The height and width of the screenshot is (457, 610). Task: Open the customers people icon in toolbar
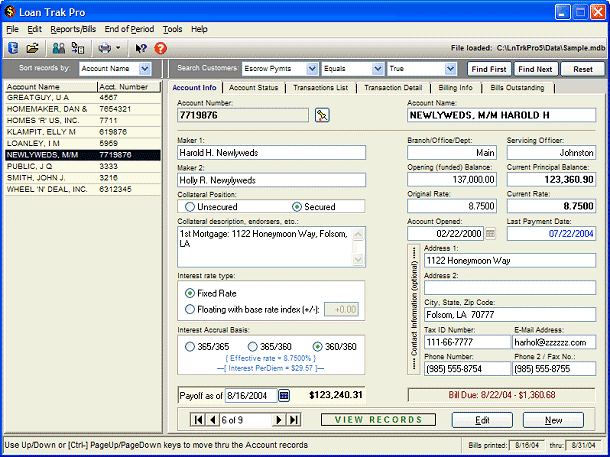[x=59, y=48]
